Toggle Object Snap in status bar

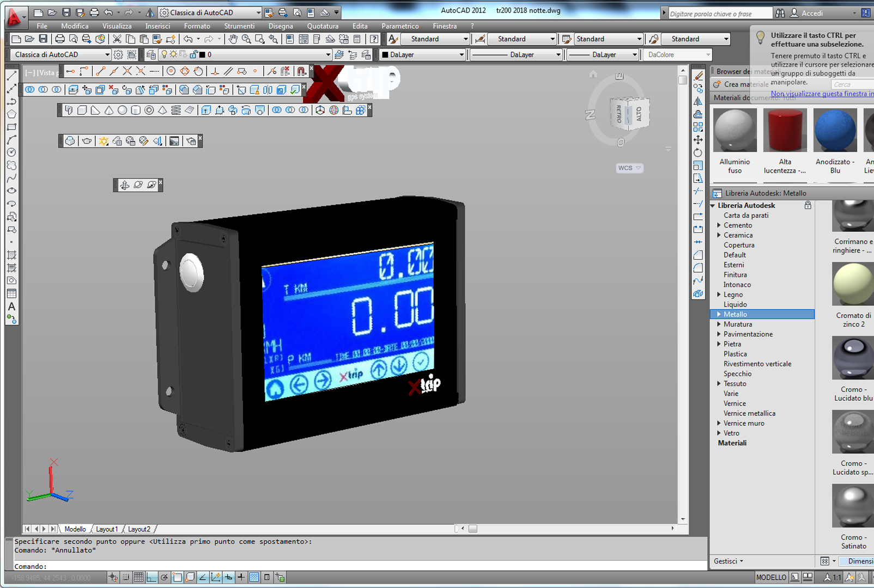click(177, 577)
